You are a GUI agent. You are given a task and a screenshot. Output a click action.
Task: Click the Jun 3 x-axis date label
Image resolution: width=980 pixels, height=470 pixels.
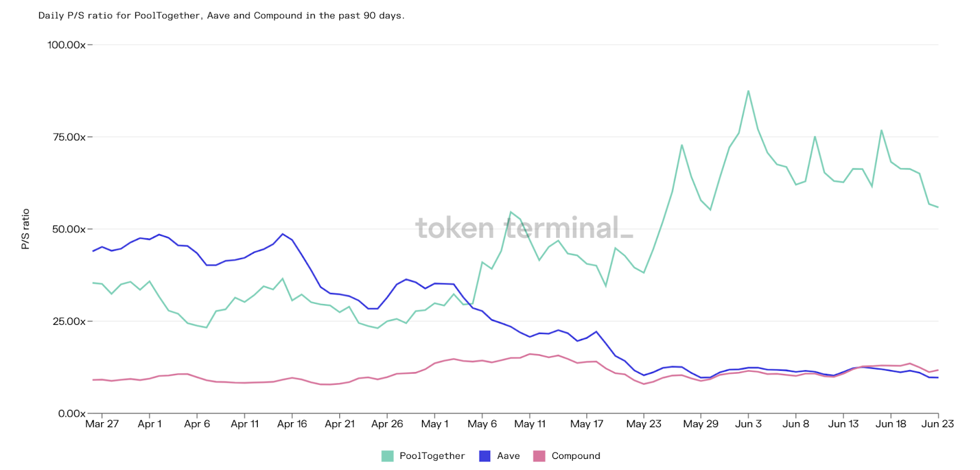coord(748,424)
